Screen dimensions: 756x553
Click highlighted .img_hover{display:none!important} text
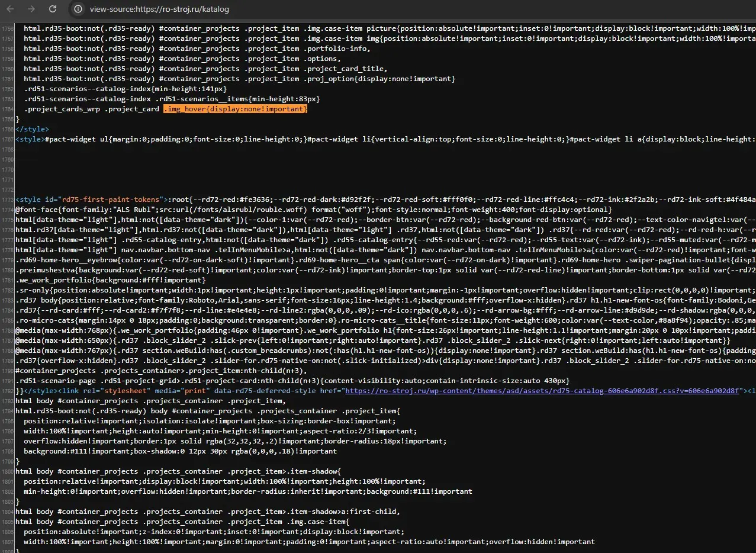[236, 109]
